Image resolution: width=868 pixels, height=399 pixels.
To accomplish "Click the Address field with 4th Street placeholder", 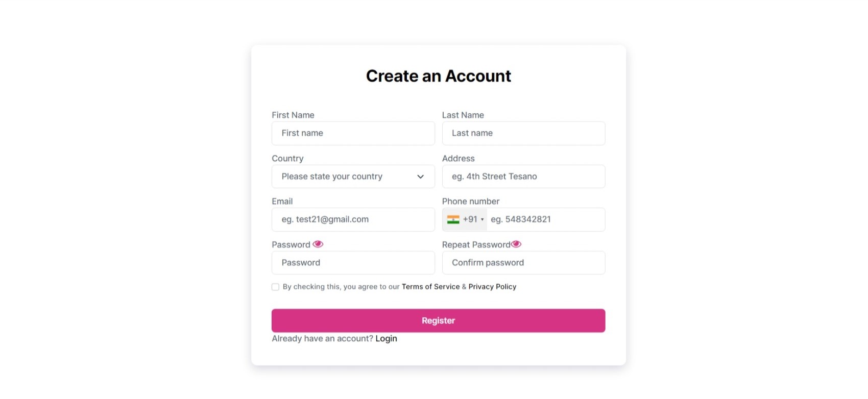I will coord(524,177).
